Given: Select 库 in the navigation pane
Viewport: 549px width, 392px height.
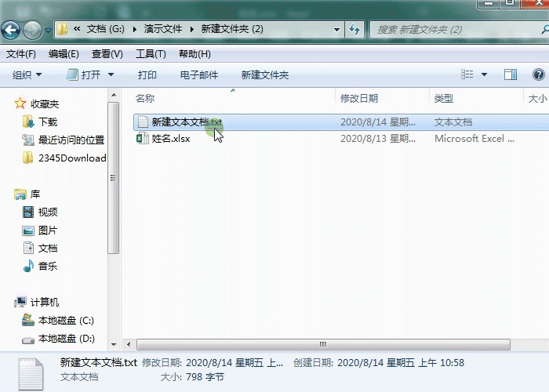Looking at the screenshot, I should coord(35,194).
